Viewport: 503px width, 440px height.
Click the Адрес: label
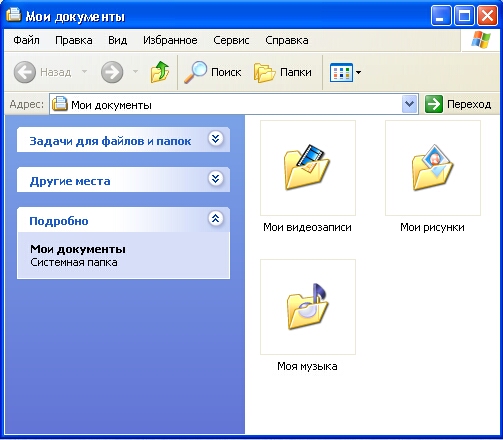point(27,104)
